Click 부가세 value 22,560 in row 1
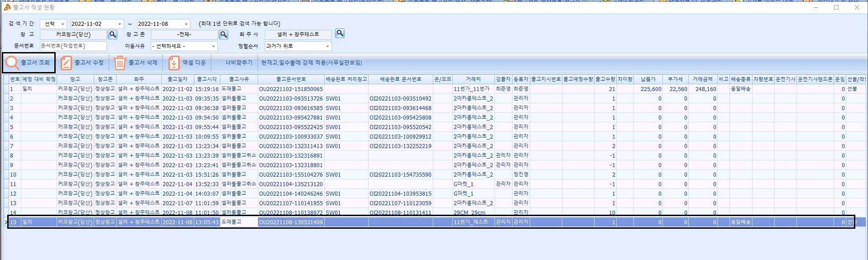Viewport: 868px width, 260px height. coord(675,89)
